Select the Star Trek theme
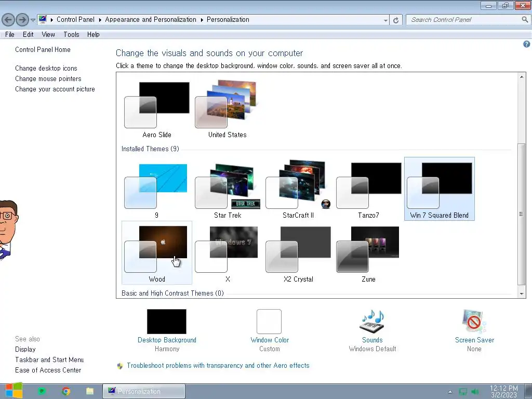 tap(228, 189)
